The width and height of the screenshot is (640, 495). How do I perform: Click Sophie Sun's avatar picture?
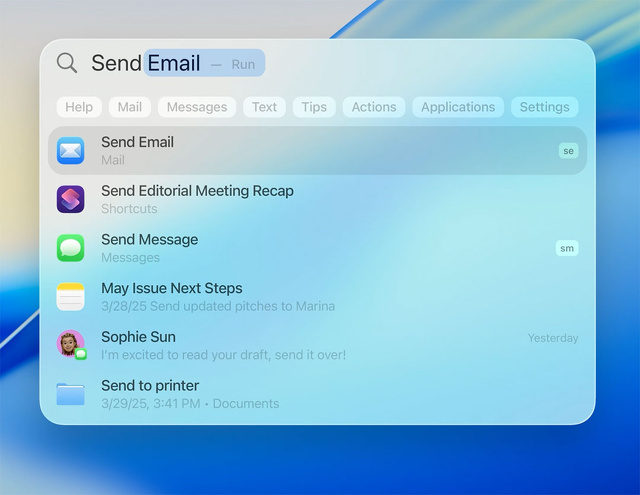click(70, 344)
